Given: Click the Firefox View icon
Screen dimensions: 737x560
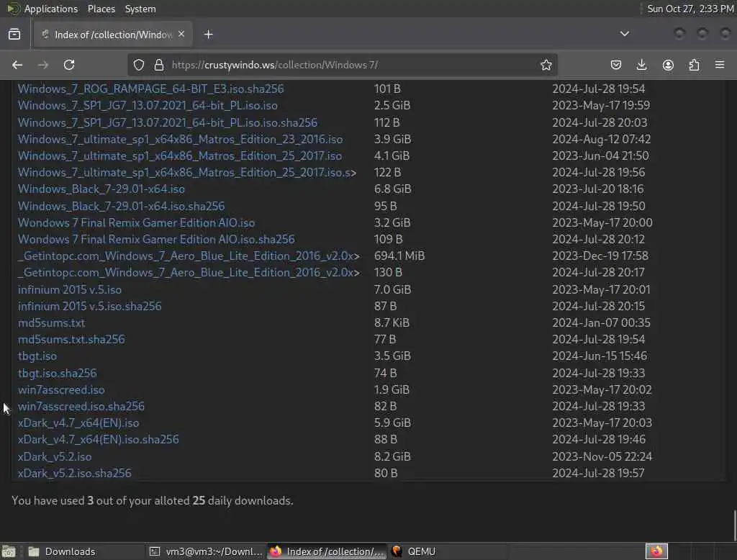Looking at the screenshot, I should click(14, 35).
